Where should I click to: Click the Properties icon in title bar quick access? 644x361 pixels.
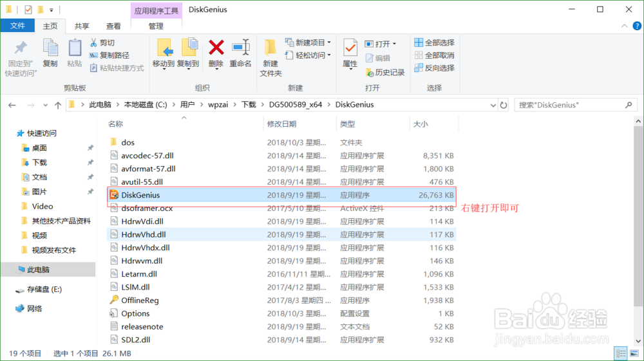(x=28, y=10)
